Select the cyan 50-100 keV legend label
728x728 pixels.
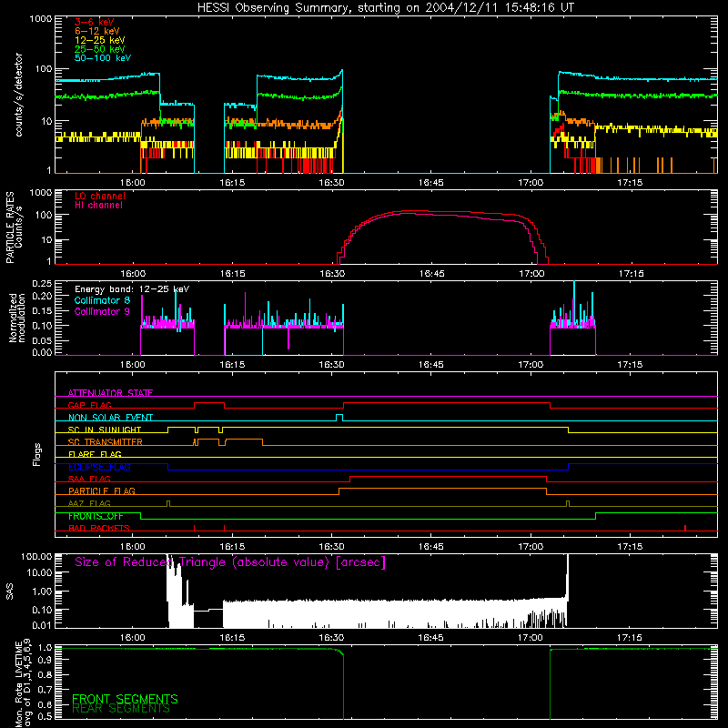(x=103, y=58)
